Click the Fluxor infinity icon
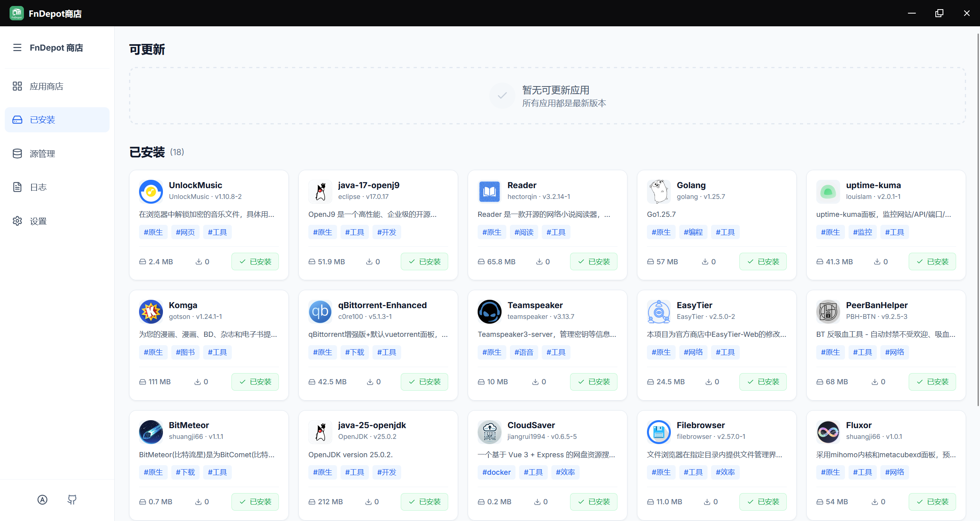 [x=828, y=432]
